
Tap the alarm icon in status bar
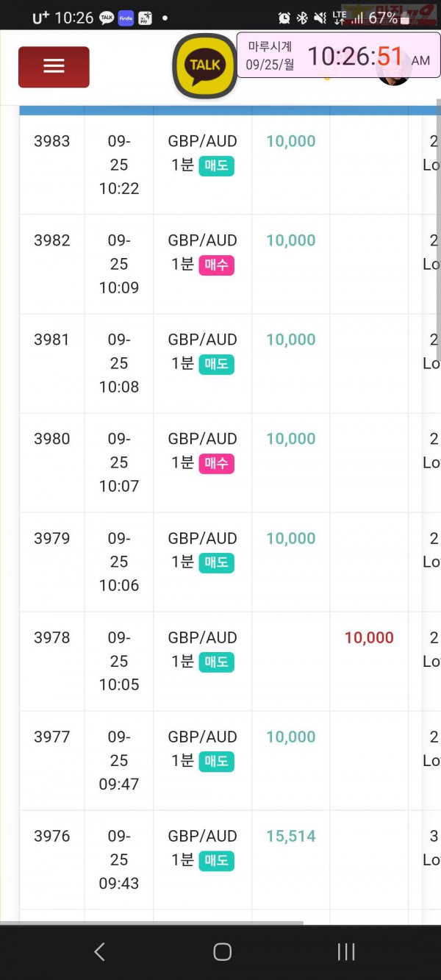point(284,18)
